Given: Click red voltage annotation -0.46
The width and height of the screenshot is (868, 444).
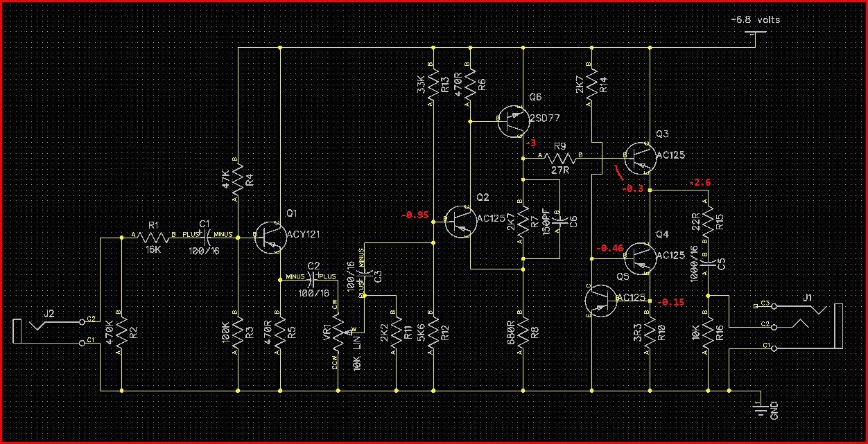Looking at the screenshot, I should [x=610, y=247].
